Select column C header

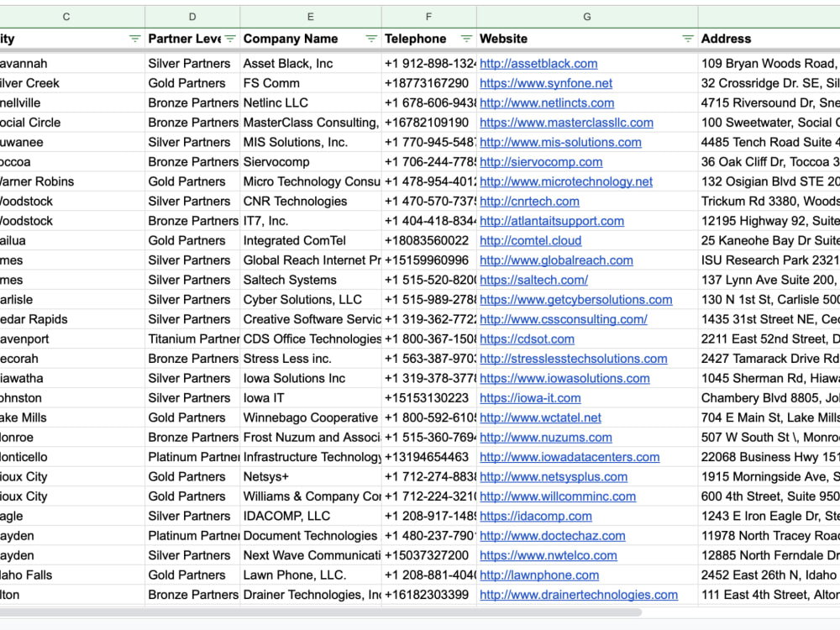coord(66,17)
